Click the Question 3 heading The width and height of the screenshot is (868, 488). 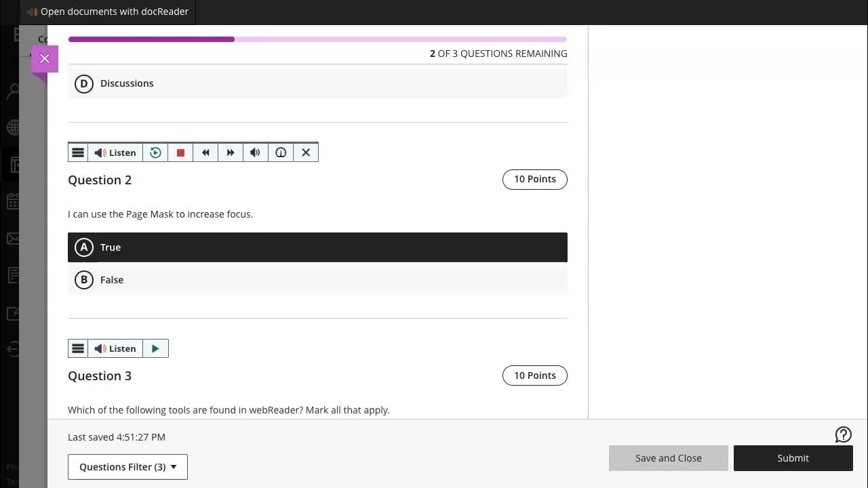[100, 376]
